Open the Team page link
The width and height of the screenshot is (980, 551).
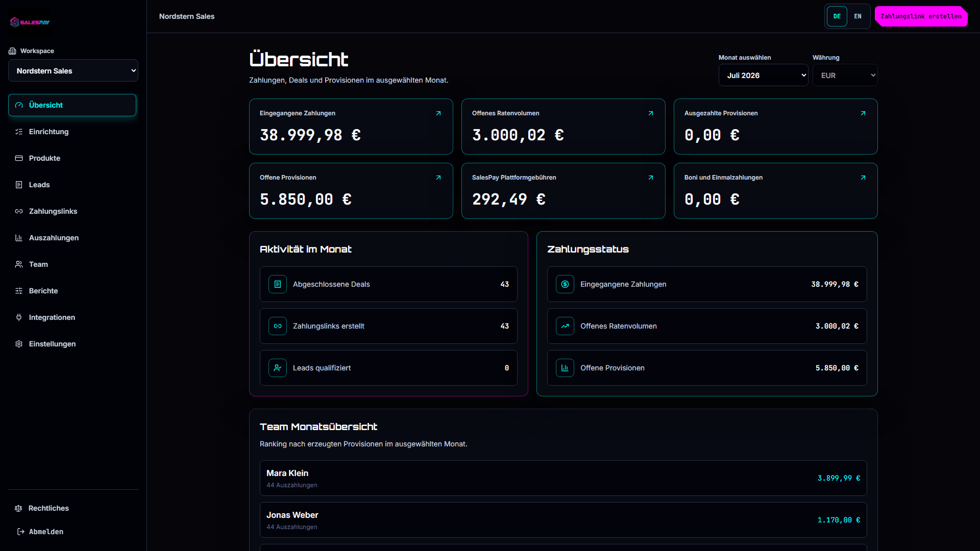72,264
